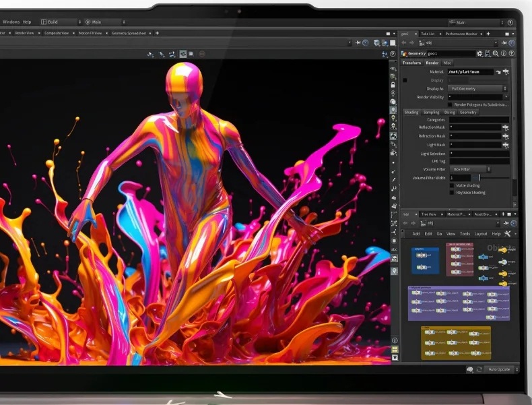Switch to the Sampling tab

pyautogui.click(x=432, y=113)
